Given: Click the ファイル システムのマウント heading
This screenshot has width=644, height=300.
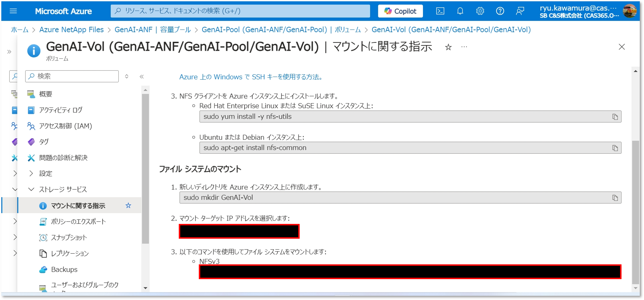Looking at the screenshot, I should pyautogui.click(x=200, y=169).
